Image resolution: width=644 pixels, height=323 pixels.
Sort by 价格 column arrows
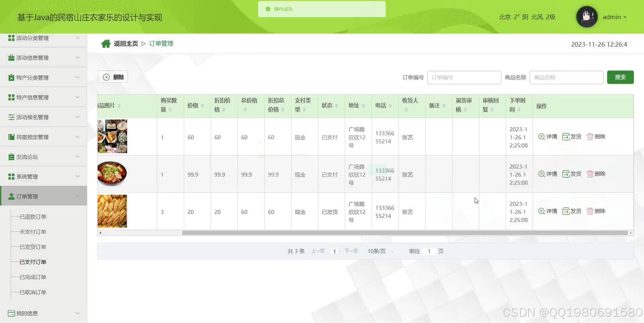point(202,106)
